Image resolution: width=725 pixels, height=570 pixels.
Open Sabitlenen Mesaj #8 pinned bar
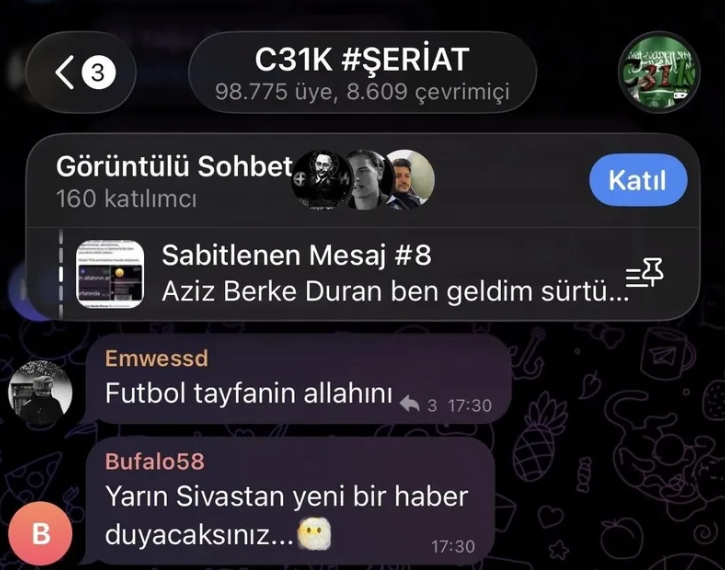tap(363, 274)
